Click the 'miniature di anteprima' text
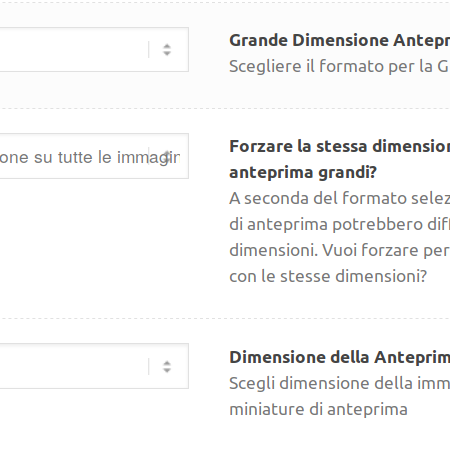 pyautogui.click(x=318, y=409)
